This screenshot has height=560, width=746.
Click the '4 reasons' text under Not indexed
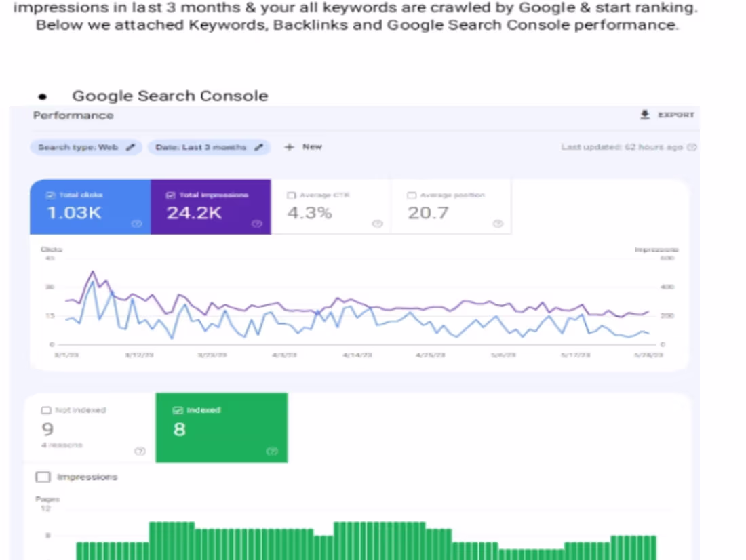click(62, 445)
